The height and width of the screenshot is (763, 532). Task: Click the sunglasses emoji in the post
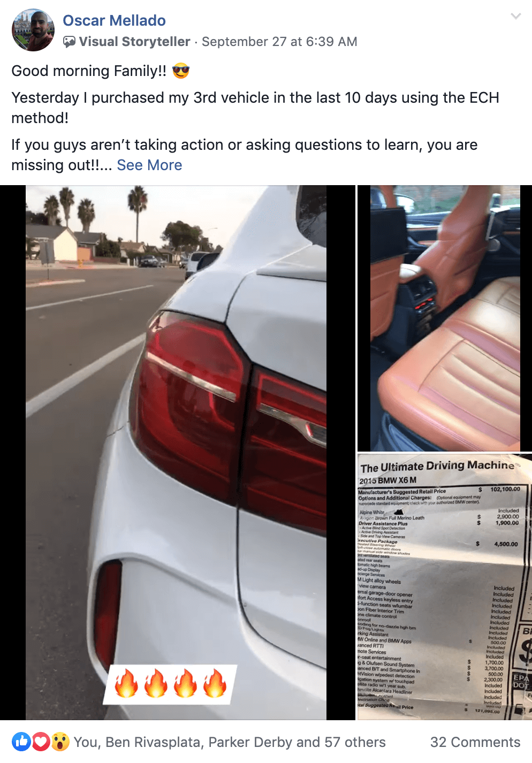pos(181,71)
